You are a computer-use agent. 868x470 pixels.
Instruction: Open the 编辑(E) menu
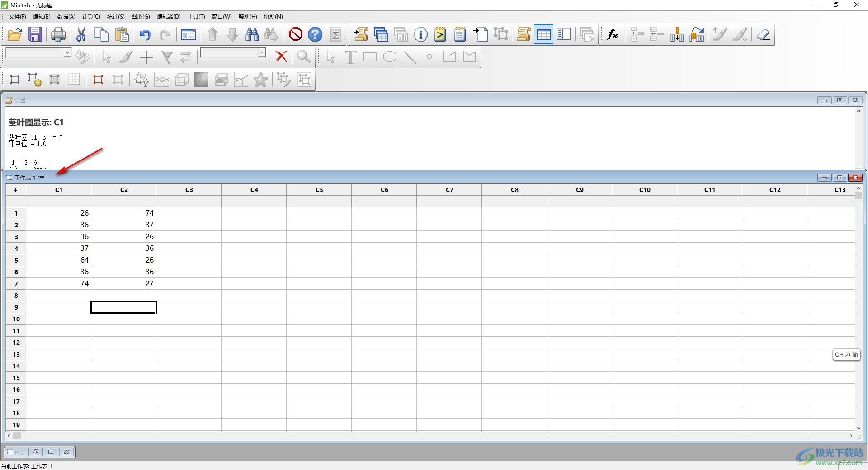tap(42, 17)
